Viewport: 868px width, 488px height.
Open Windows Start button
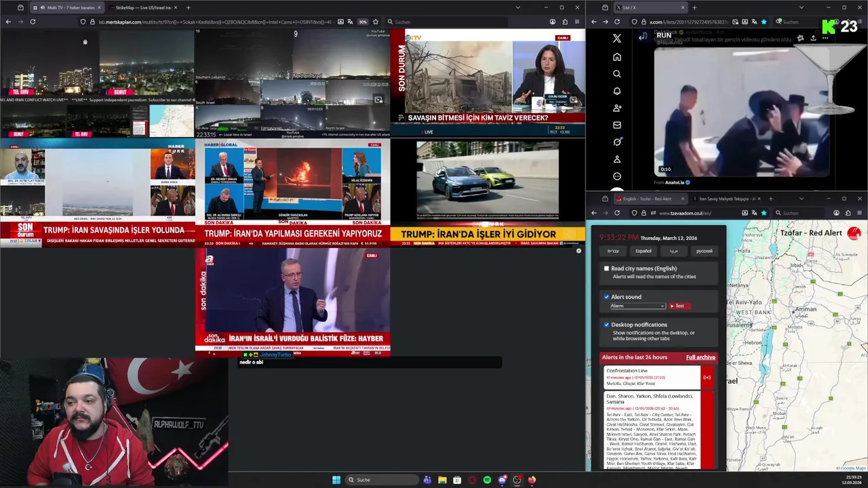(x=336, y=480)
